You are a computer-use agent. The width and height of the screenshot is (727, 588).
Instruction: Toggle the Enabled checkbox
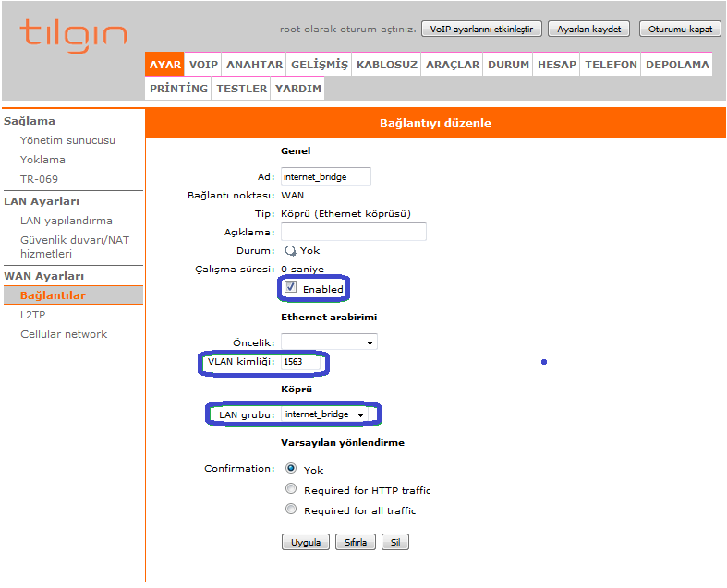(291, 287)
